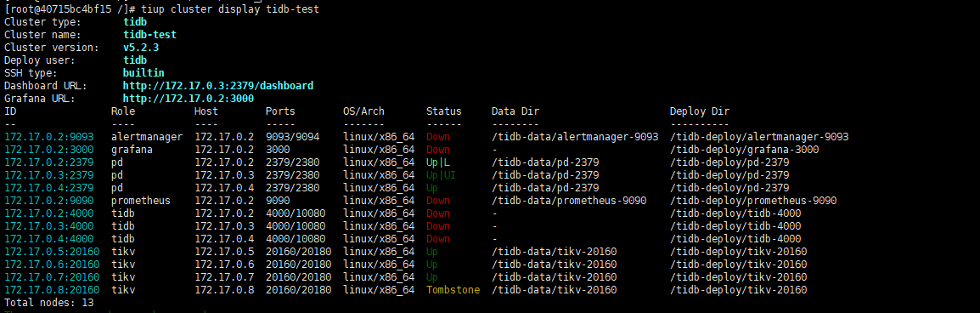Viewport: 980px width, 313px height.
Task: Click data dir /tidb-data/prometheus-9090
Action: pos(569,201)
